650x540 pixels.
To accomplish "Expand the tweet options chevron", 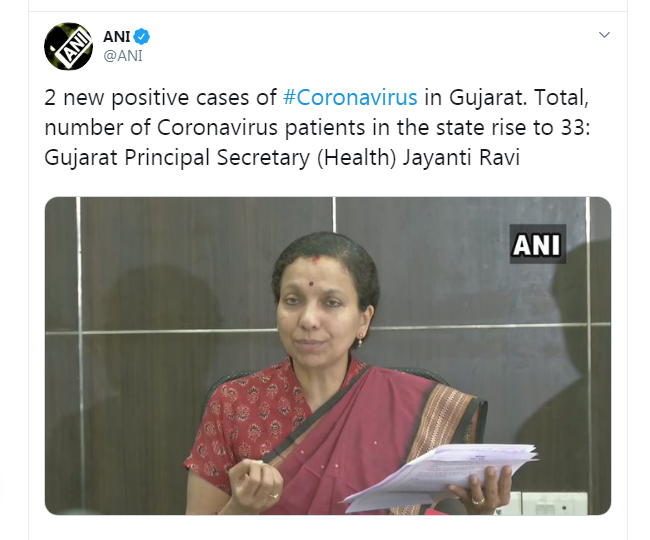I will tap(604, 35).
